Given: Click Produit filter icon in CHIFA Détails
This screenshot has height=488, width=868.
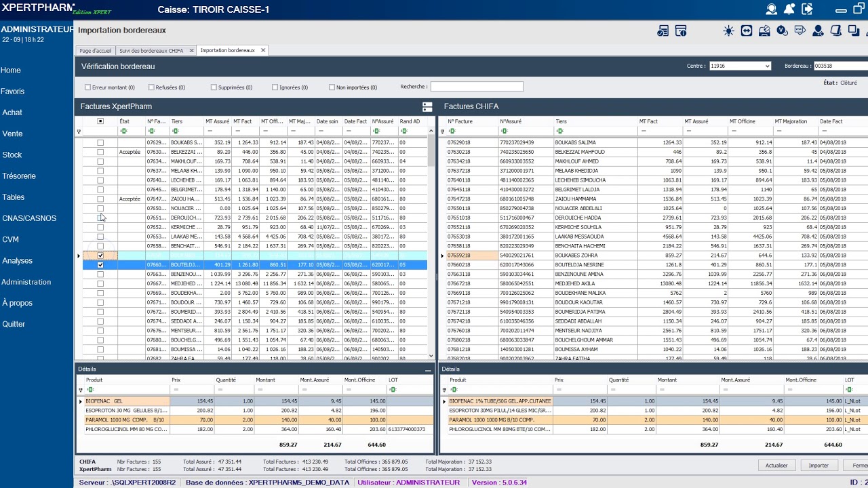Looking at the screenshot, I should [x=454, y=390].
